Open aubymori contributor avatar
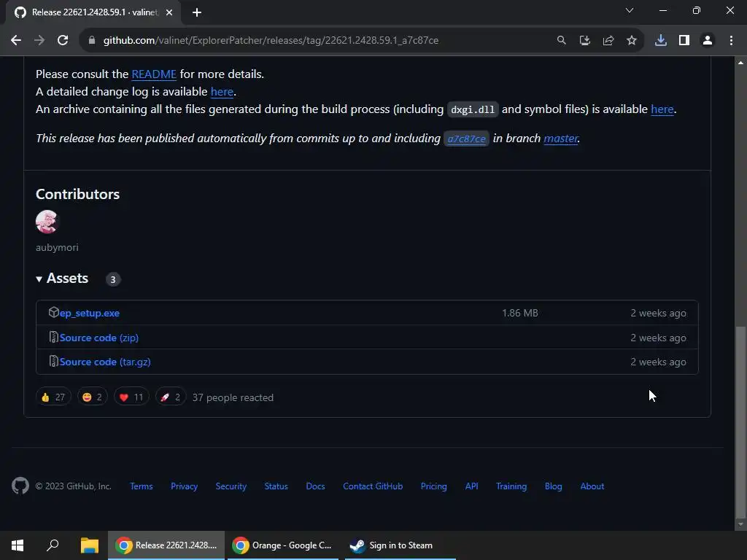 click(x=47, y=222)
